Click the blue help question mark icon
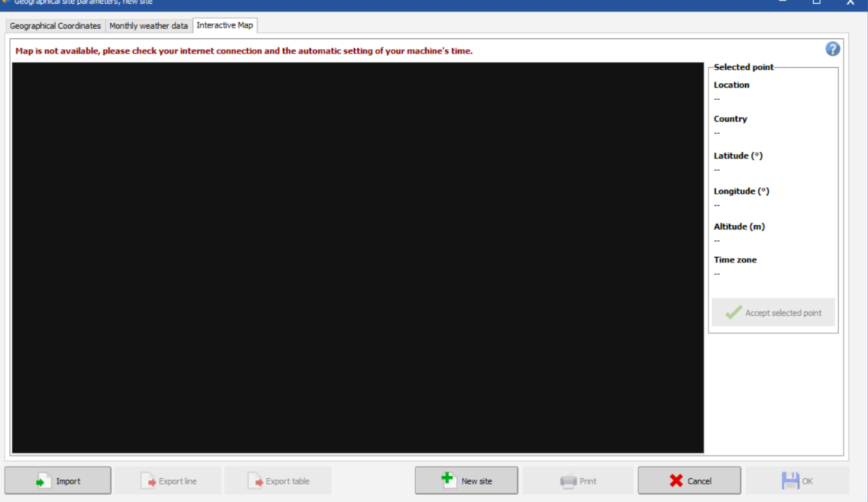 833,49
